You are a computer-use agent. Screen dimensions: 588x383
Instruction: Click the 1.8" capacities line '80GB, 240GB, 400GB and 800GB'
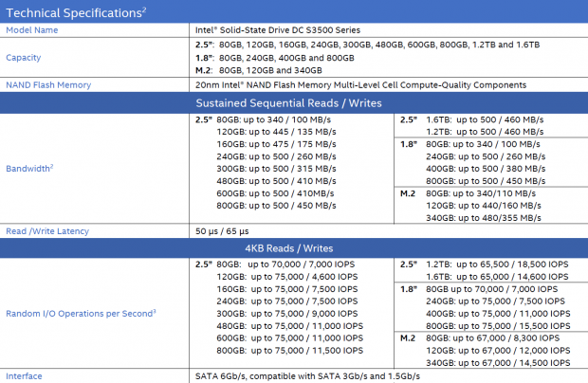[274, 58]
